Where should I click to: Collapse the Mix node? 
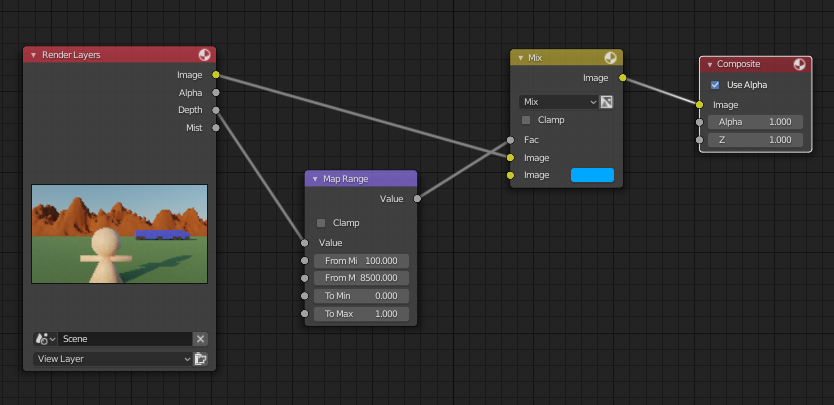tap(520, 57)
